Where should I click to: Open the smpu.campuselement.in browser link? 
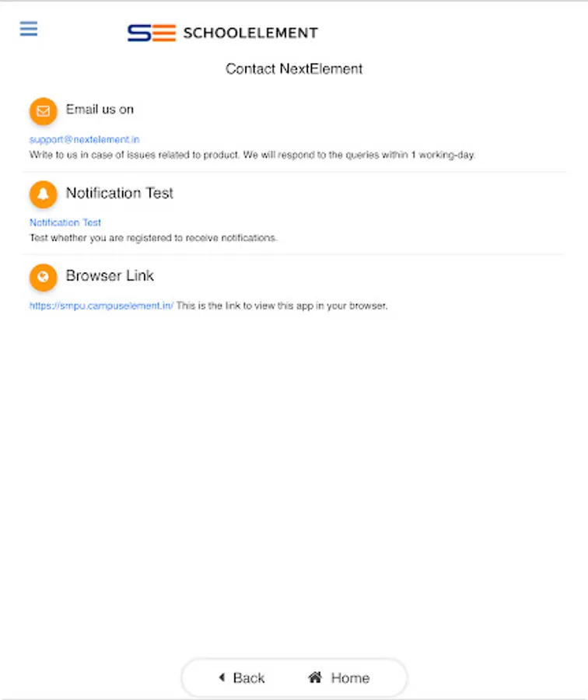click(x=101, y=306)
